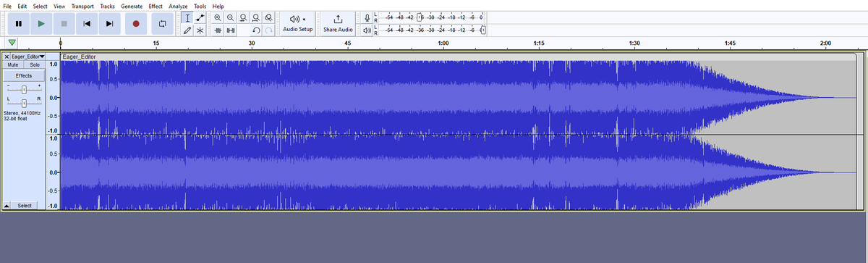Open the Analyze menu
868x263 pixels.
tap(178, 6)
